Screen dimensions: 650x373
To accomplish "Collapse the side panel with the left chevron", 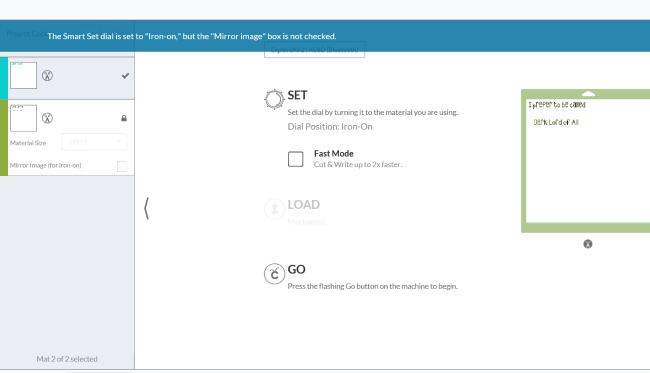I will point(146,208).
